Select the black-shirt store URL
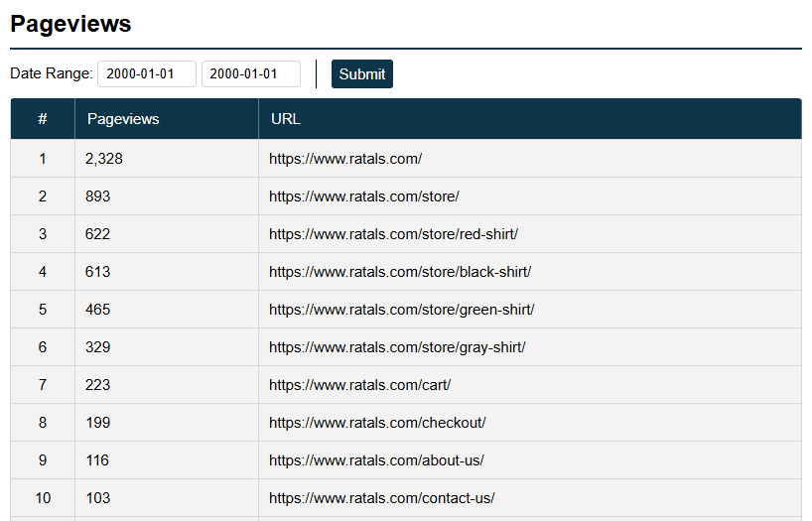The image size is (812, 521). pyautogui.click(x=400, y=272)
